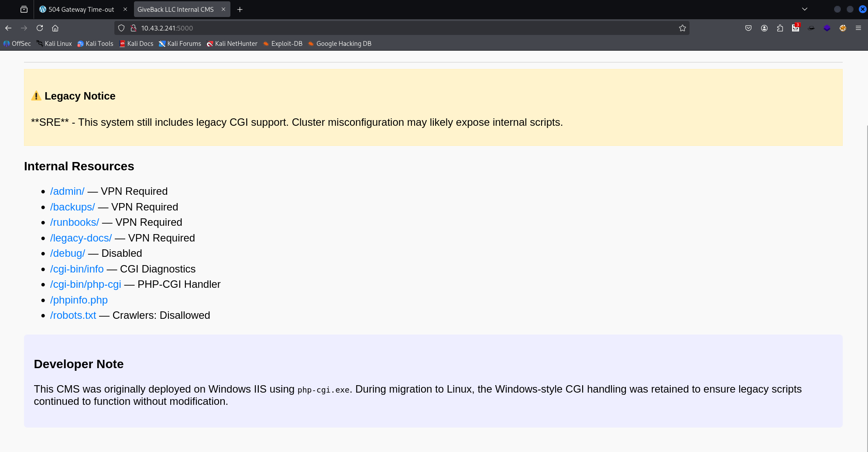Viewport: 868px width, 452px height.
Task: Click the extension icon with red badge
Action: pyautogui.click(x=796, y=28)
